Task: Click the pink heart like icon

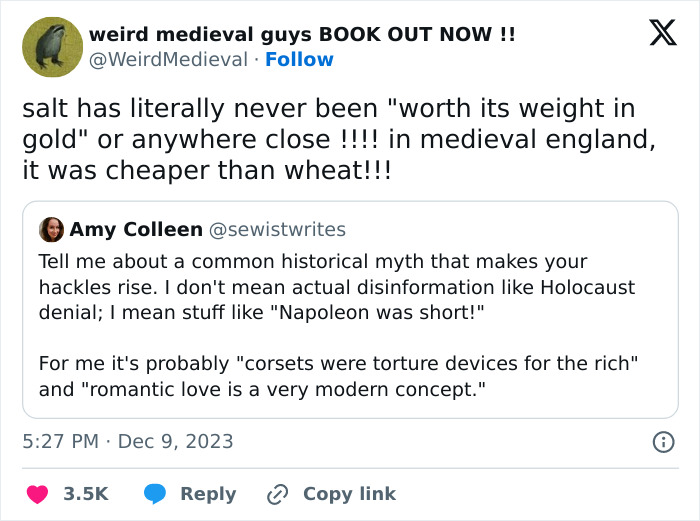Action: click(36, 494)
